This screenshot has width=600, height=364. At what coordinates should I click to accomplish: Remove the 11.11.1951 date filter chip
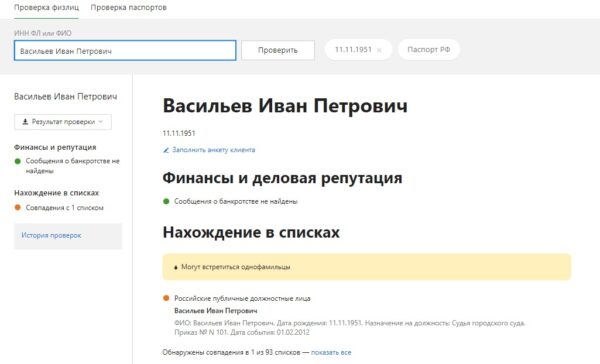pos(379,50)
